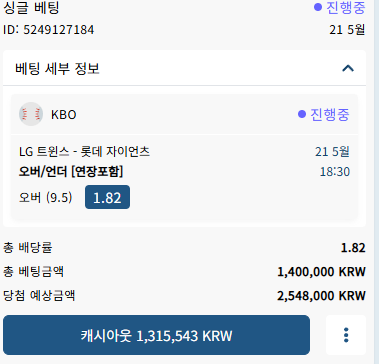Click the 총 배당률 value 1.82
The image size is (379, 364).
pyautogui.click(x=353, y=248)
